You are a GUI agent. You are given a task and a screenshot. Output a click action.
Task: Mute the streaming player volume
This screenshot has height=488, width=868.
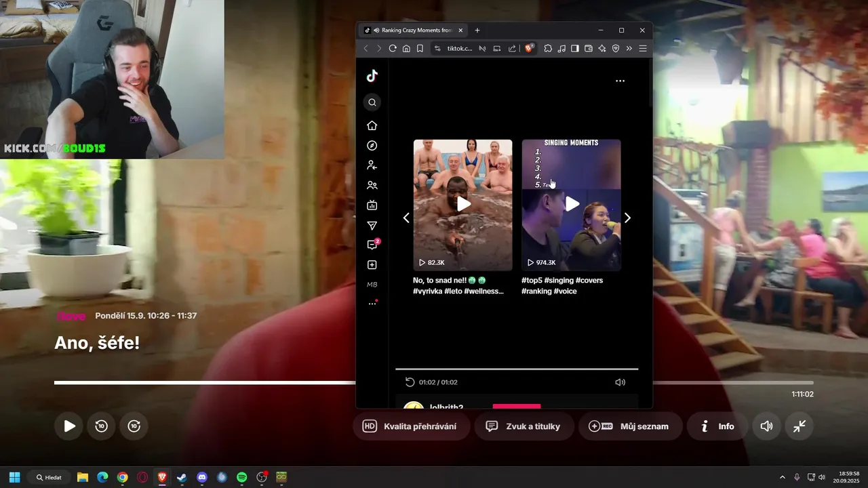[766, 426]
